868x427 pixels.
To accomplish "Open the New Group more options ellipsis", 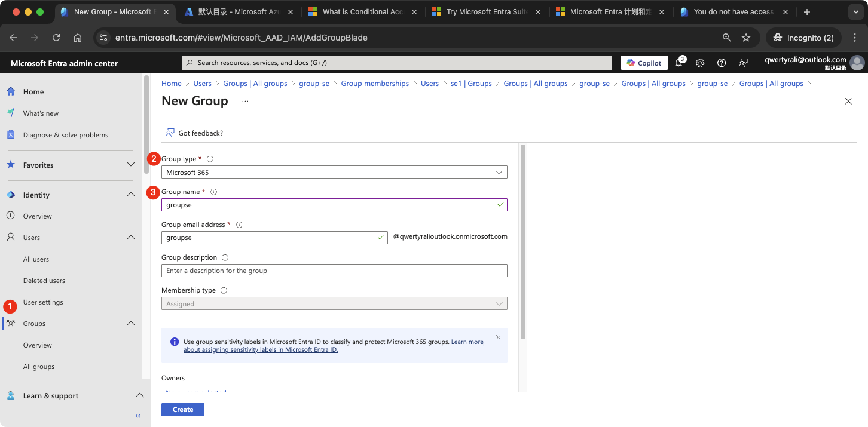I will (245, 101).
